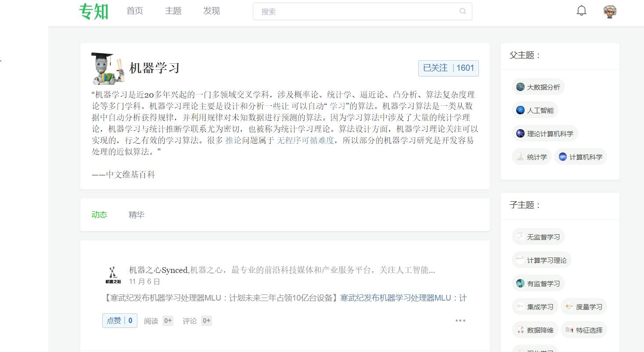Click the search magnifier icon
The height and width of the screenshot is (352, 644).
462,11
